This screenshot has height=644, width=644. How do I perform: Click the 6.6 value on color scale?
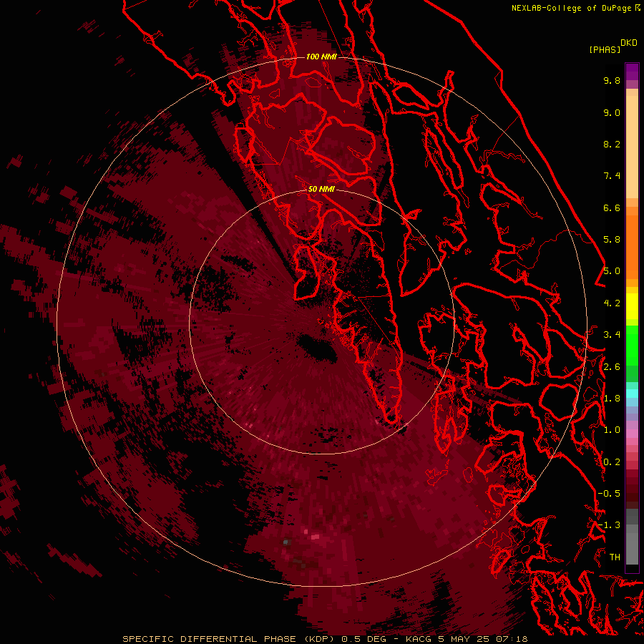click(x=612, y=208)
